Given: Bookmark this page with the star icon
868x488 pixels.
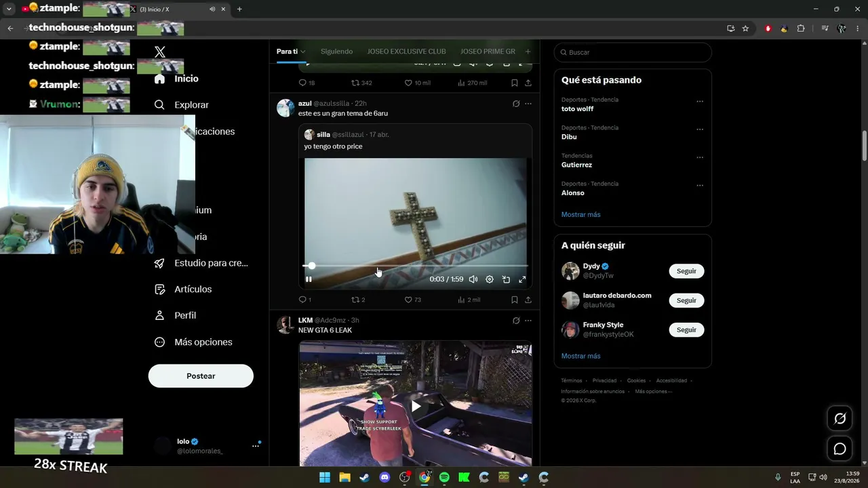Looking at the screenshot, I should [x=745, y=28].
